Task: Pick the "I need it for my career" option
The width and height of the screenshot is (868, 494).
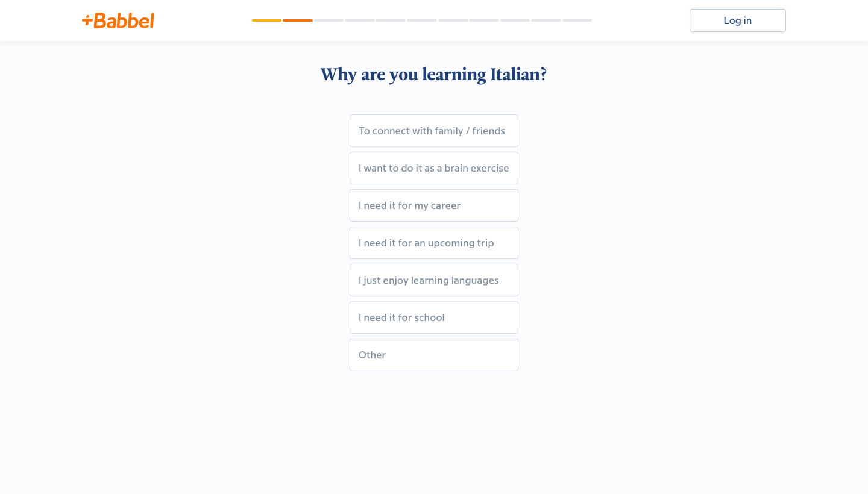Action: coord(434,205)
